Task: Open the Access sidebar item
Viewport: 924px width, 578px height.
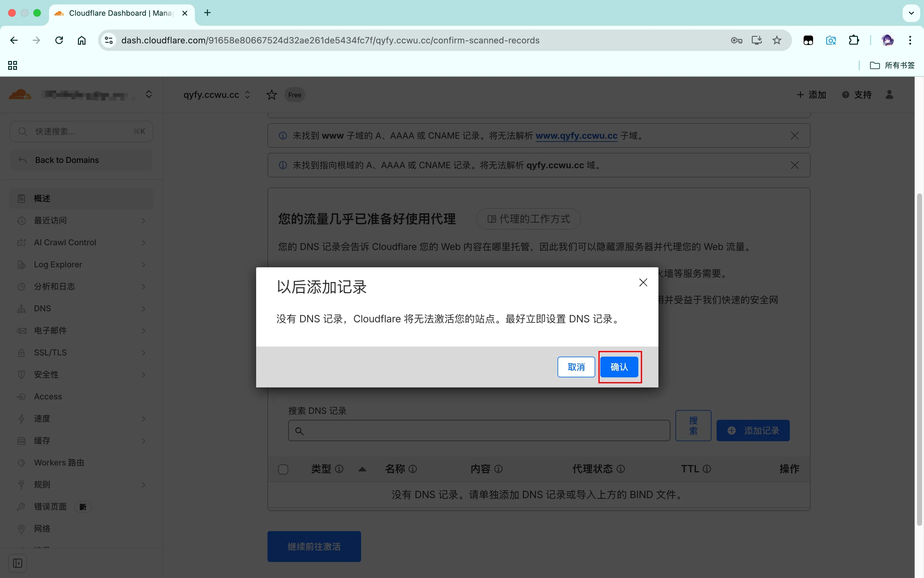Action: tap(48, 397)
